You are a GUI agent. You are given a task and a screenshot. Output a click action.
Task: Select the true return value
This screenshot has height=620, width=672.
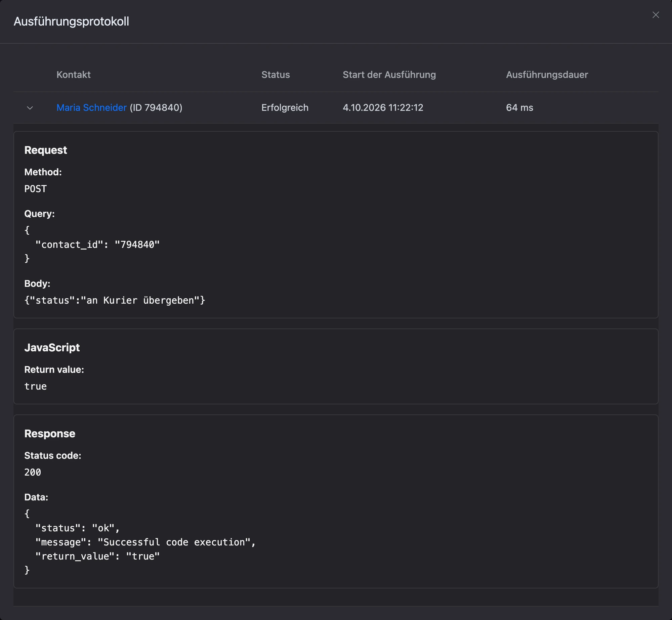point(36,386)
